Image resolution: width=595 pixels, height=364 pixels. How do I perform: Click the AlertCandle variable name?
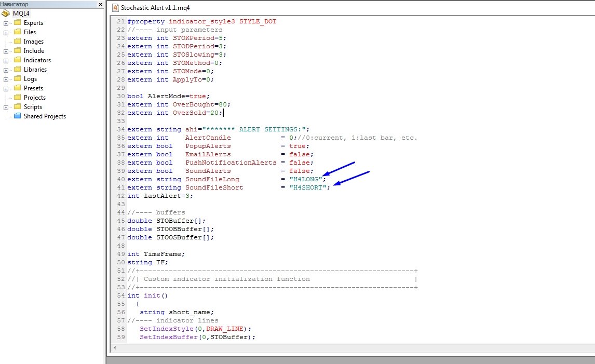[x=208, y=138]
